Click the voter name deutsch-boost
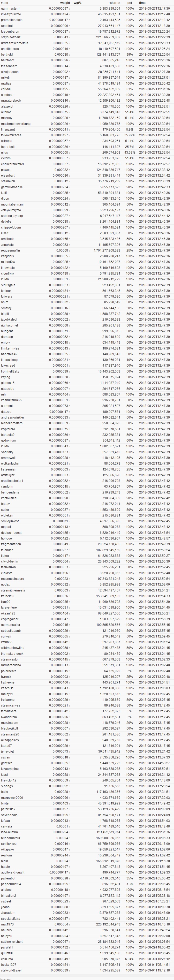 pos(11,533)
